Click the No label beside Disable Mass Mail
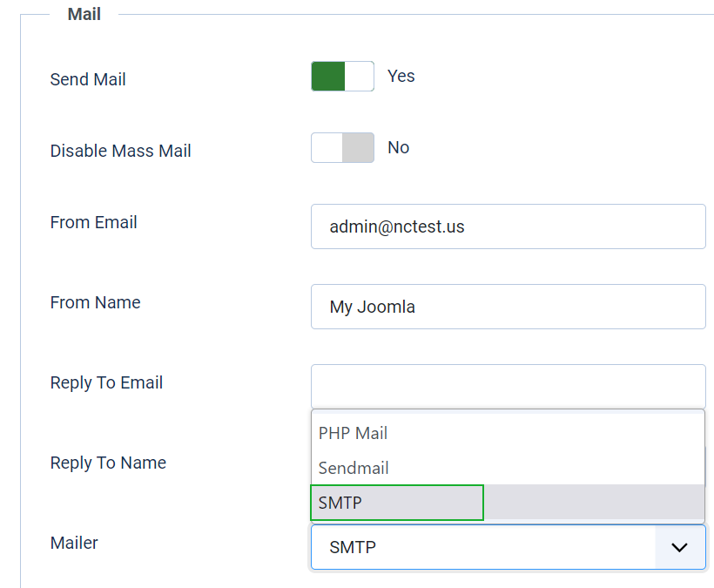Viewport: 714px width, 588px height. [x=399, y=147]
